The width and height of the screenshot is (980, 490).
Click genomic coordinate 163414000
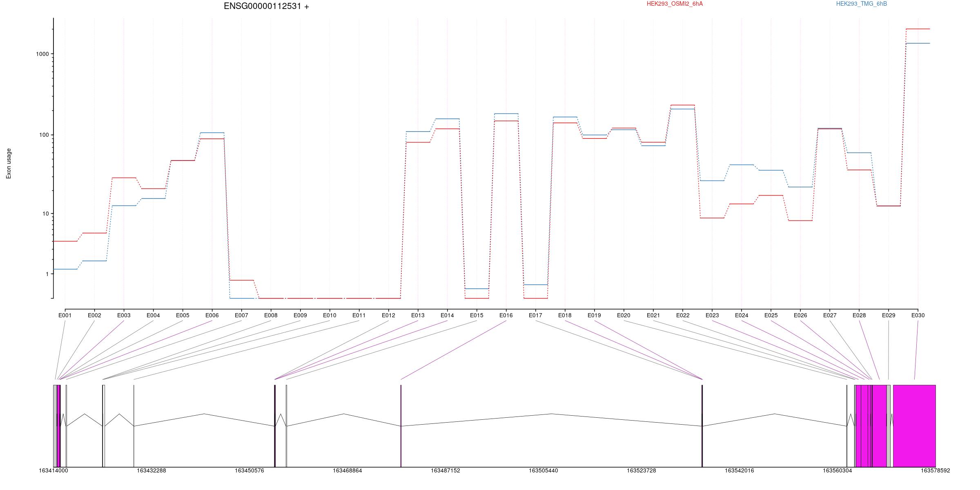click(53, 471)
